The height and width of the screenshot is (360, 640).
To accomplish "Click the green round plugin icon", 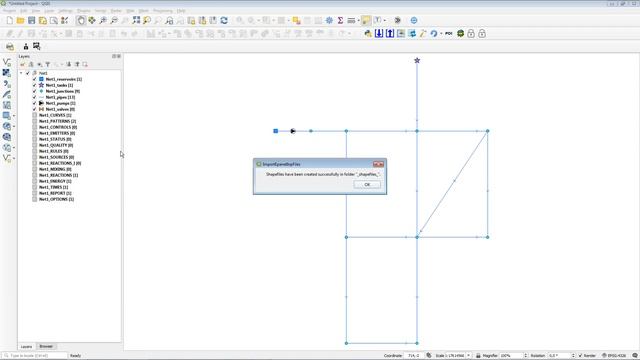I will 460,33.
